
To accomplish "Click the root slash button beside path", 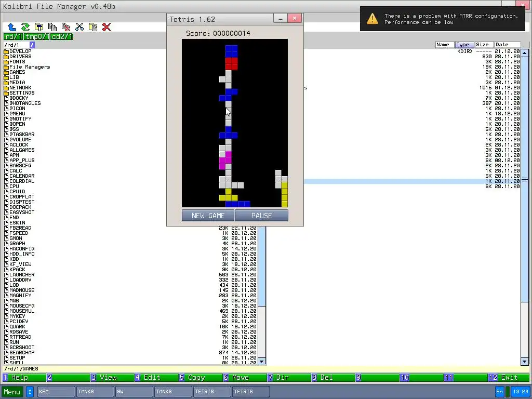I will 32,45.
